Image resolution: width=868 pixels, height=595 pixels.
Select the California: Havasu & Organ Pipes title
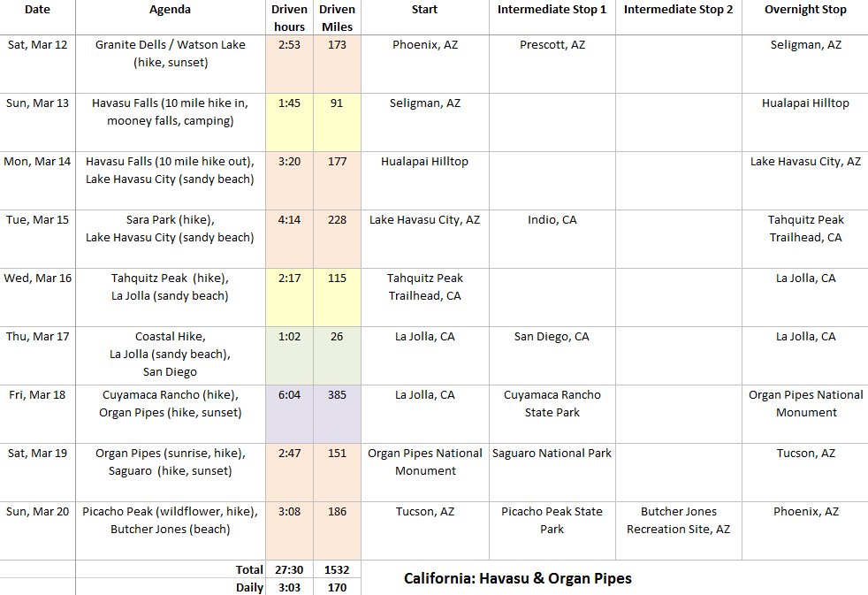[517, 578]
